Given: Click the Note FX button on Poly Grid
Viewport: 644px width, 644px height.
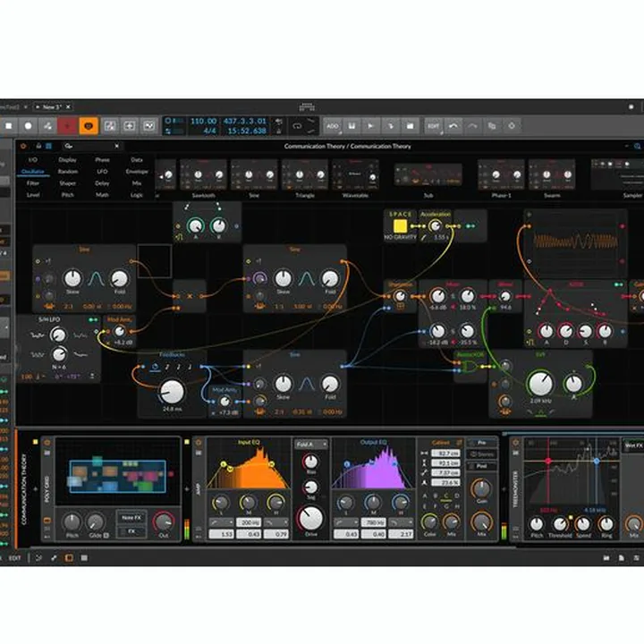Looking at the screenshot, I should point(131,518).
